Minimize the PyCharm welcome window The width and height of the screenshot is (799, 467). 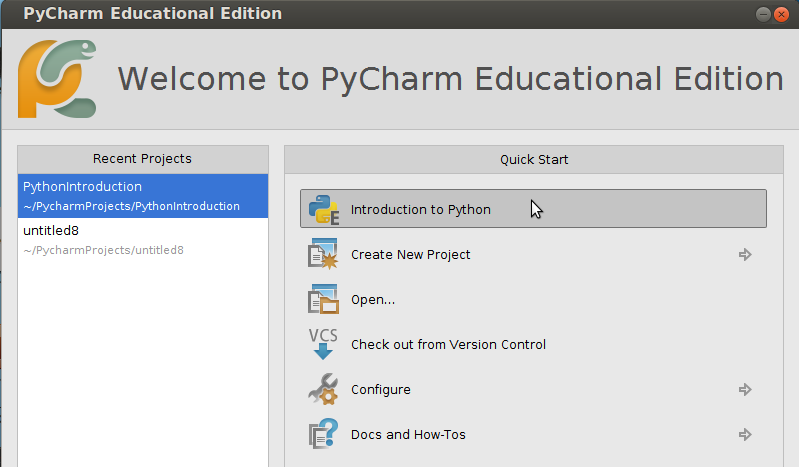(763, 14)
